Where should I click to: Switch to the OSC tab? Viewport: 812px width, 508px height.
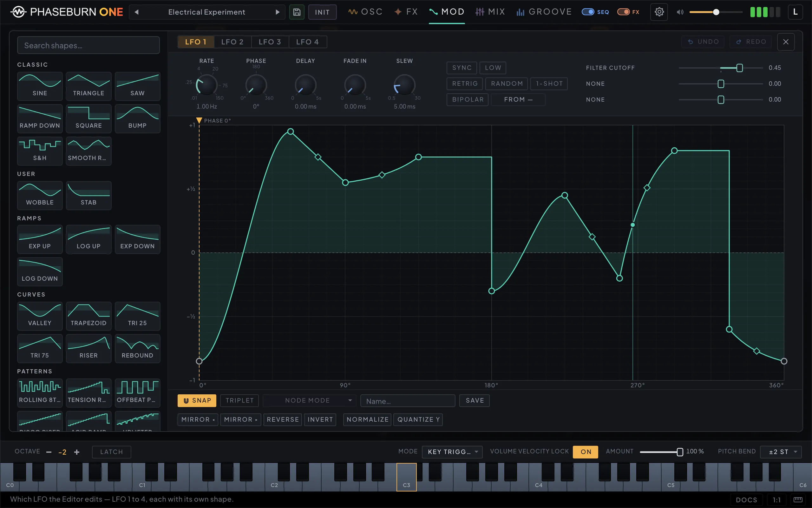(365, 12)
